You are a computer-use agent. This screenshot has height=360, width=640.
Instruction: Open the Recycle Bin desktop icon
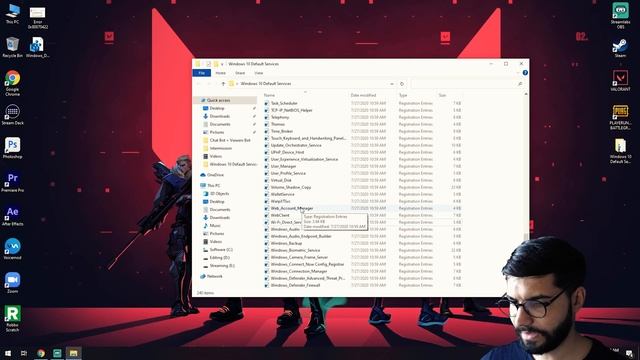tap(12, 47)
